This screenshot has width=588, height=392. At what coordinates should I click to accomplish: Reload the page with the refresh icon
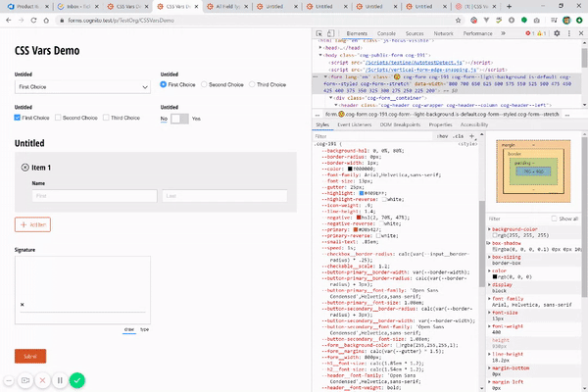[33, 21]
